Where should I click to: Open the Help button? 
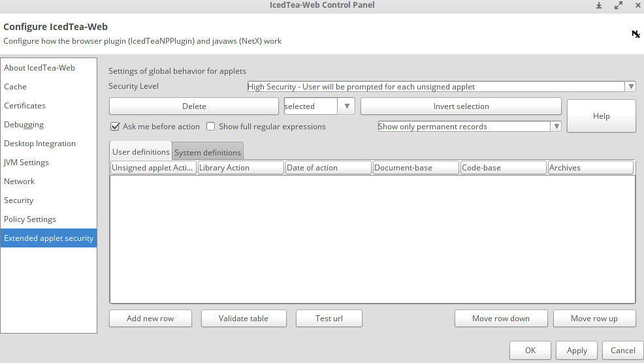coord(601,116)
